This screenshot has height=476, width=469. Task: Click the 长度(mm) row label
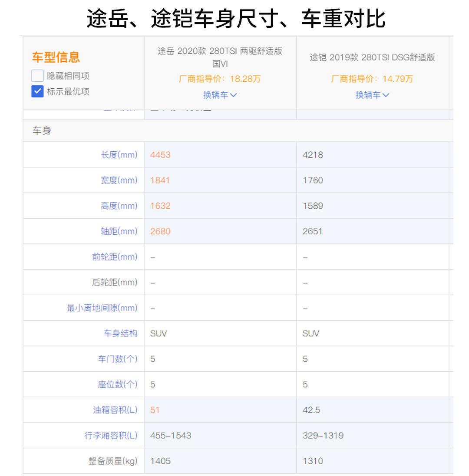[x=119, y=155]
